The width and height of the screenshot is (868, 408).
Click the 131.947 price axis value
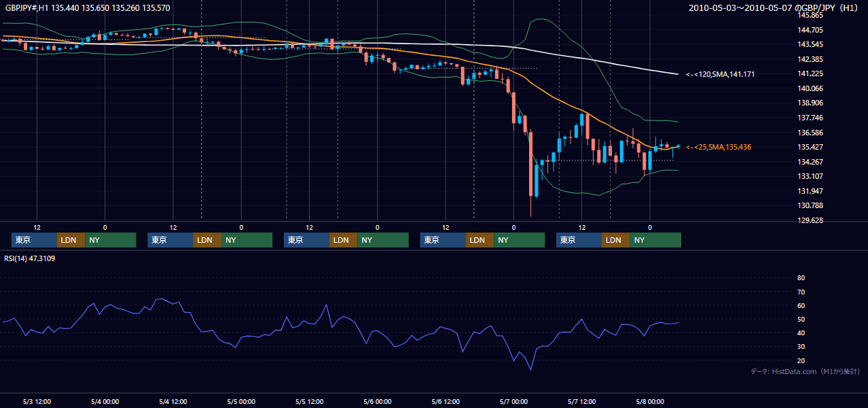(810, 191)
